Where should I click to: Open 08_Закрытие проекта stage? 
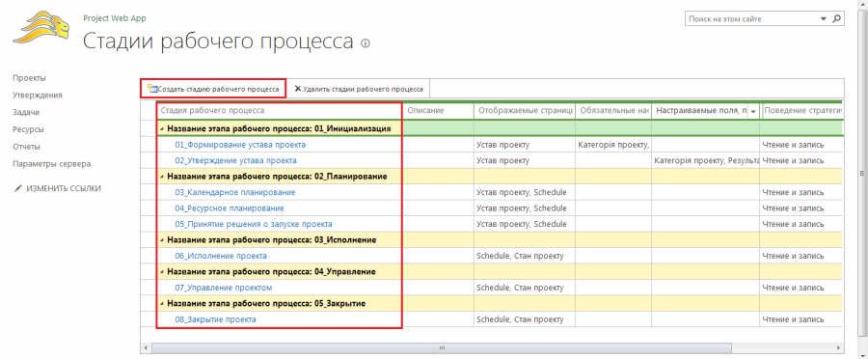pyautogui.click(x=215, y=319)
